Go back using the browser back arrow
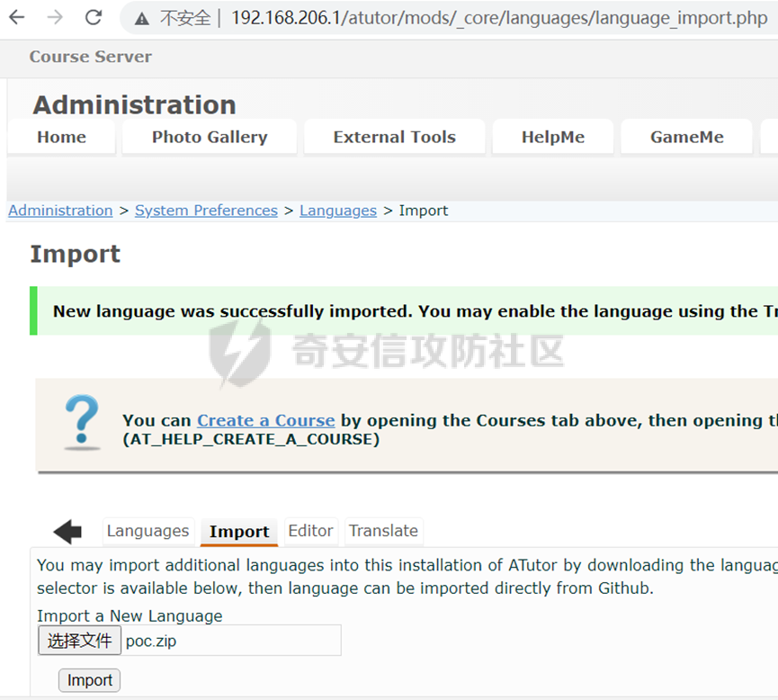The width and height of the screenshot is (778, 700). click(x=17, y=18)
